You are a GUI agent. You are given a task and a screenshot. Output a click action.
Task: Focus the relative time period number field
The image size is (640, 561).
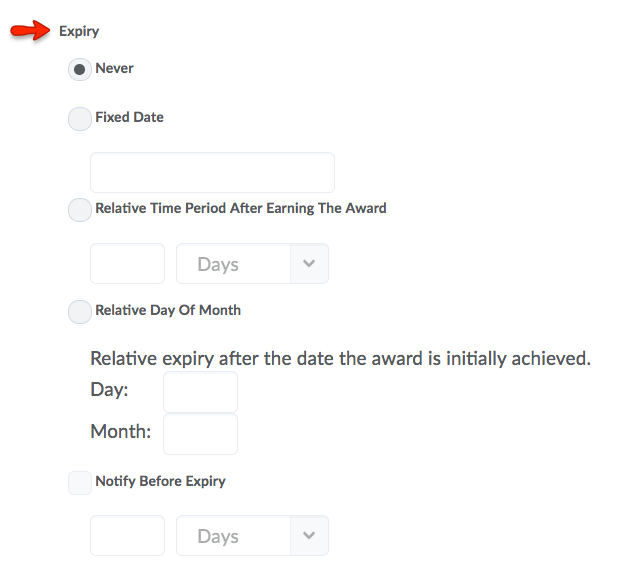point(127,264)
